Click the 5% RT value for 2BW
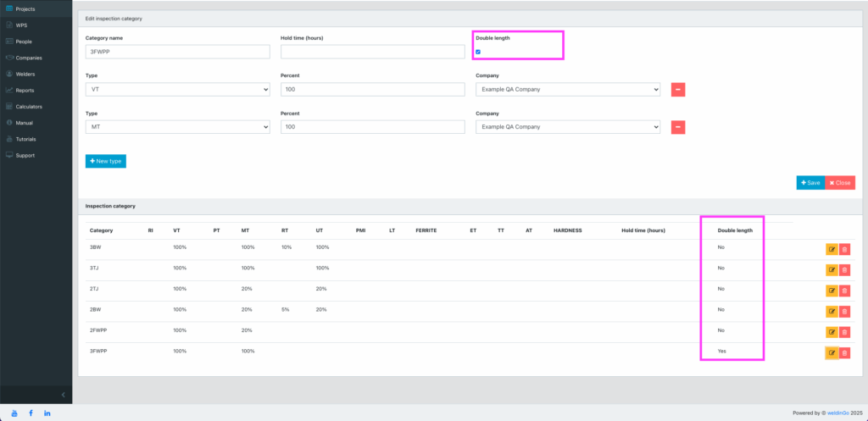This screenshot has height=421, width=868. point(285,310)
